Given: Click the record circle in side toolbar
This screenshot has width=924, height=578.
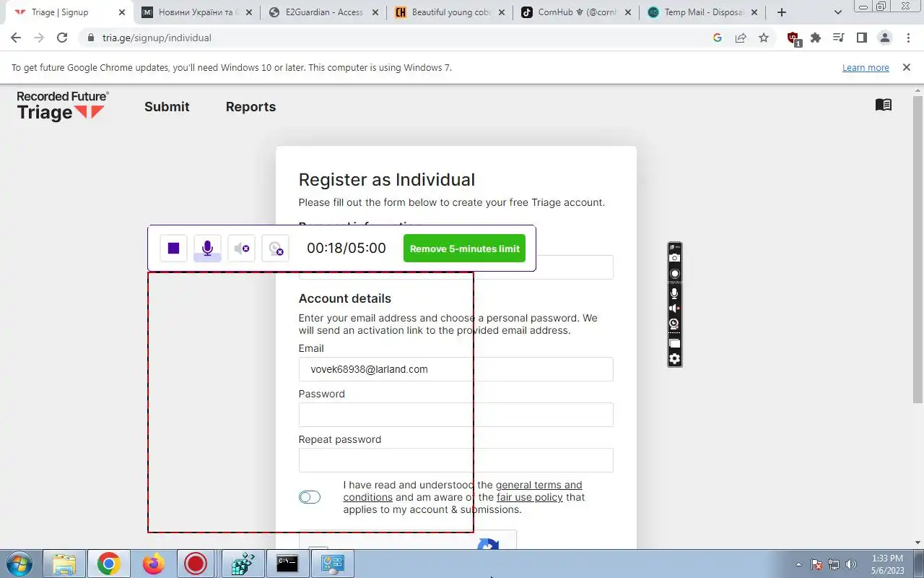Looking at the screenshot, I should click(675, 274).
